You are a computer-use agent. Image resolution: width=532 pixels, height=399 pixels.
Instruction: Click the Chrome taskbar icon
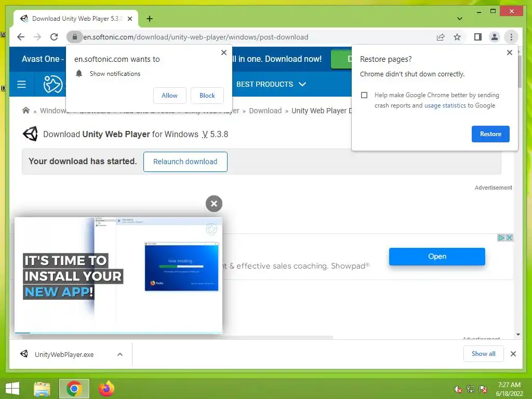pos(74,389)
